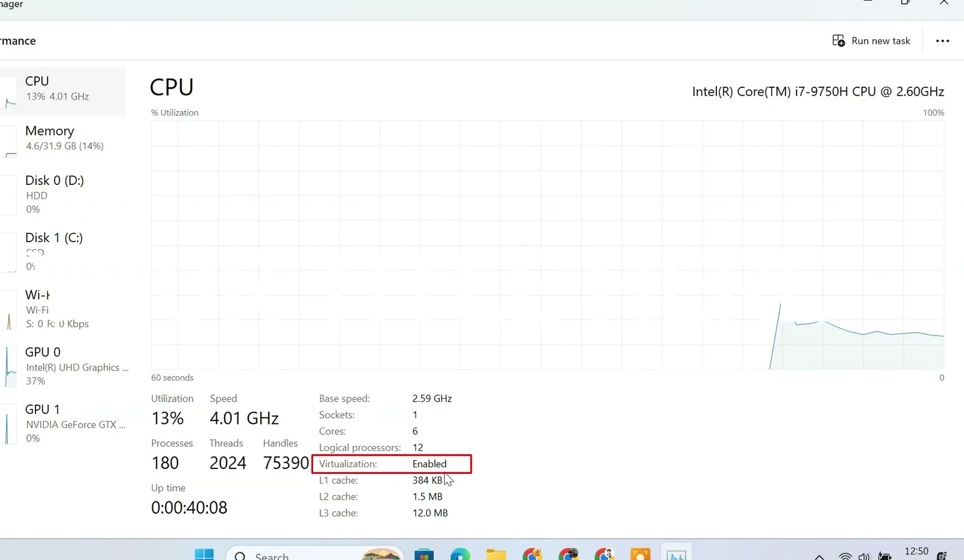Image resolution: width=964 pixels, height=560 pixels.
Task: Click the battery tray icon
Action: pyautogui.click(x=884, y=556)
